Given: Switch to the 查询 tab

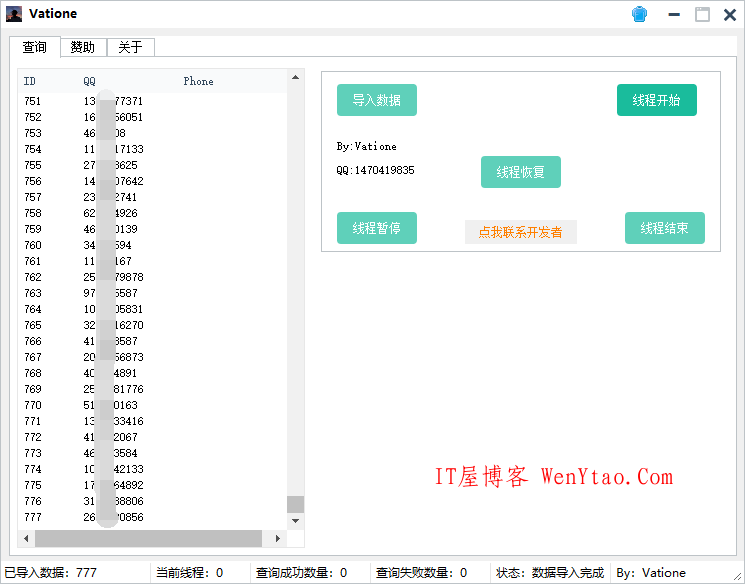Looking at the screenshot, I should tap(35, 47).
